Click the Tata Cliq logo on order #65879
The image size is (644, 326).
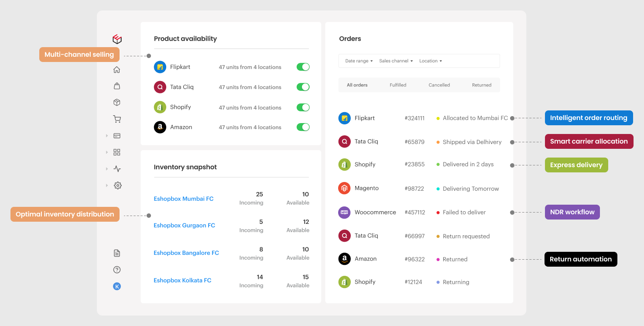click(345, 141)
